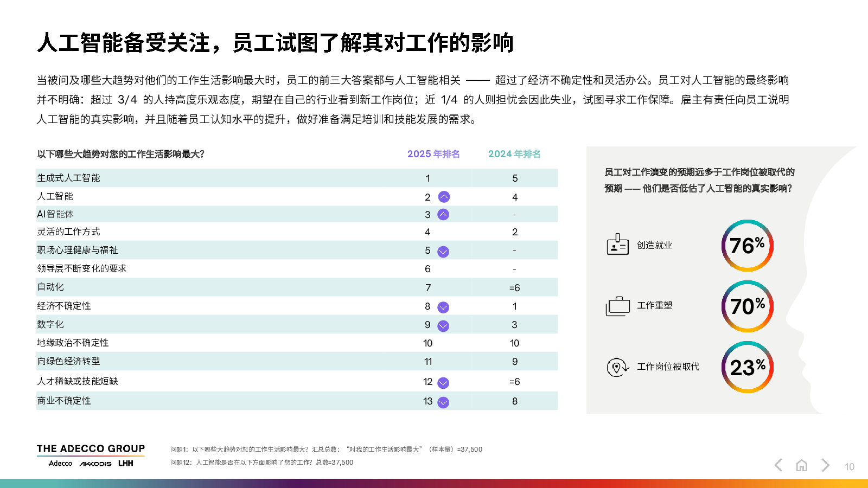Click the down arrow in 职场心理健康与福祉 row
868x488 pixels.
(x=443, y=252)
